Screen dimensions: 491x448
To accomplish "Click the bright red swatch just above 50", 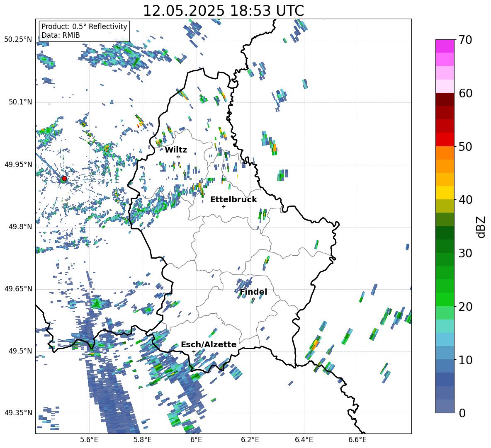I will pos(445,140).
